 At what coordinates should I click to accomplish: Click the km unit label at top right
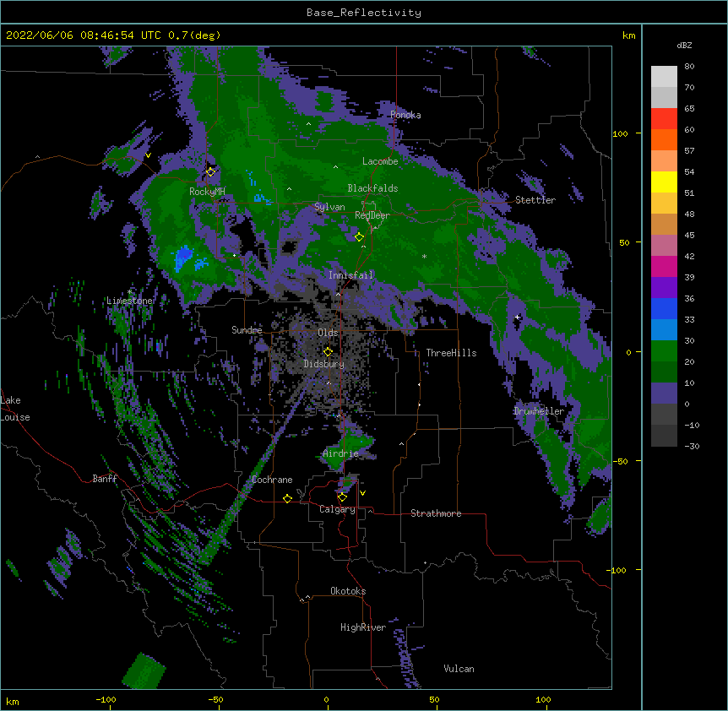628,35
